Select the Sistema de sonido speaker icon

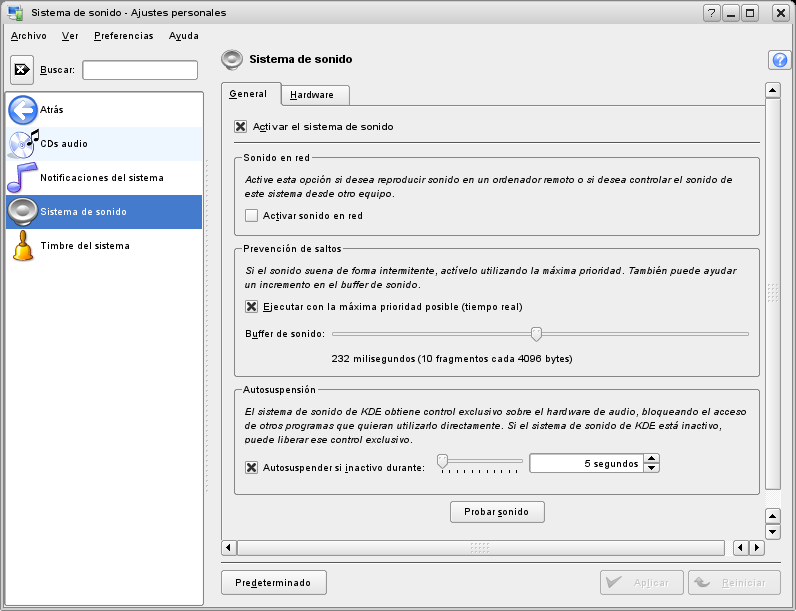point(23,212)
